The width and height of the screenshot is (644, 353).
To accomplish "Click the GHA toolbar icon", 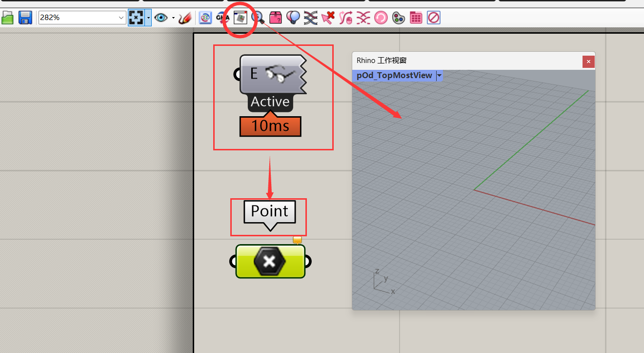I will pos(222,18).
